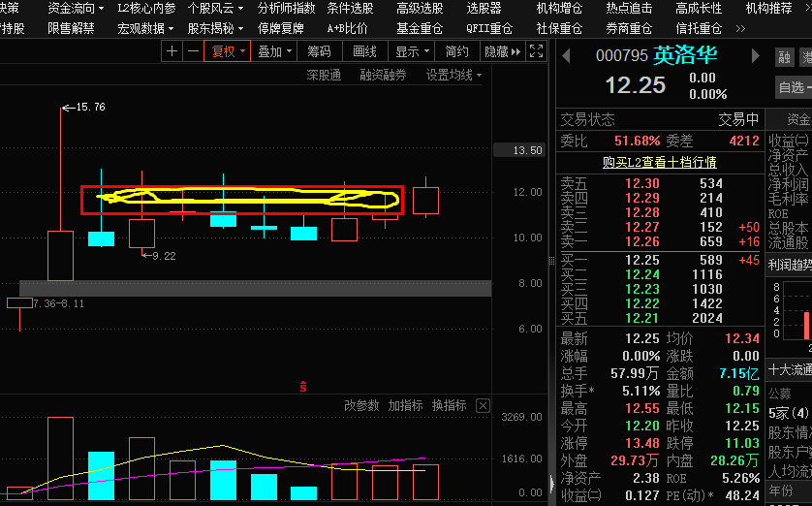Open 停牌复牌 menu
Viewport: 812px width, 506px height.
click(281, 28)
